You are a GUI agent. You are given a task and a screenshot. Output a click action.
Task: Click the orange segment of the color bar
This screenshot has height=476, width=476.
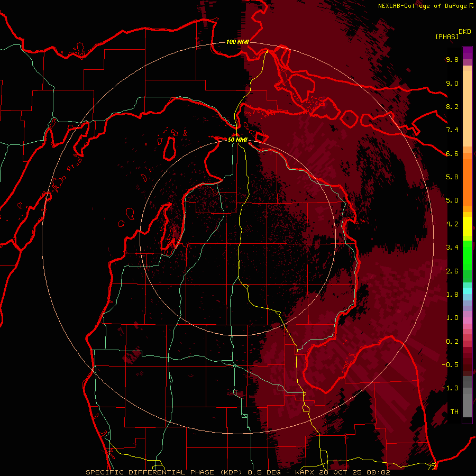(x=467, y=182)
